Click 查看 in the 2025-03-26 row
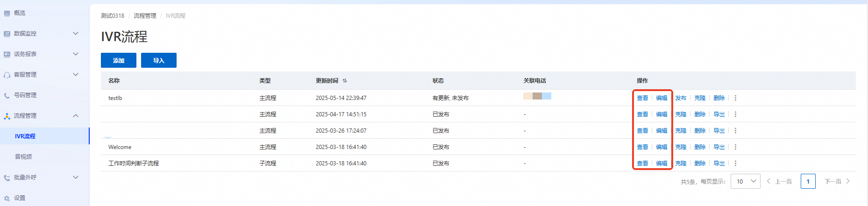 (642, 131)
